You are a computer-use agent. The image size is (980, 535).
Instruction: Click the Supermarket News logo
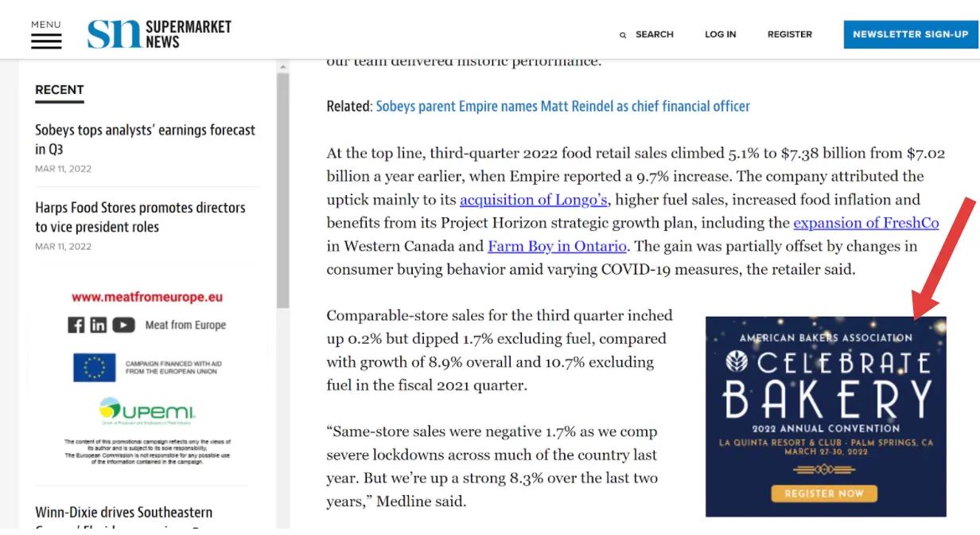point(159,33)
